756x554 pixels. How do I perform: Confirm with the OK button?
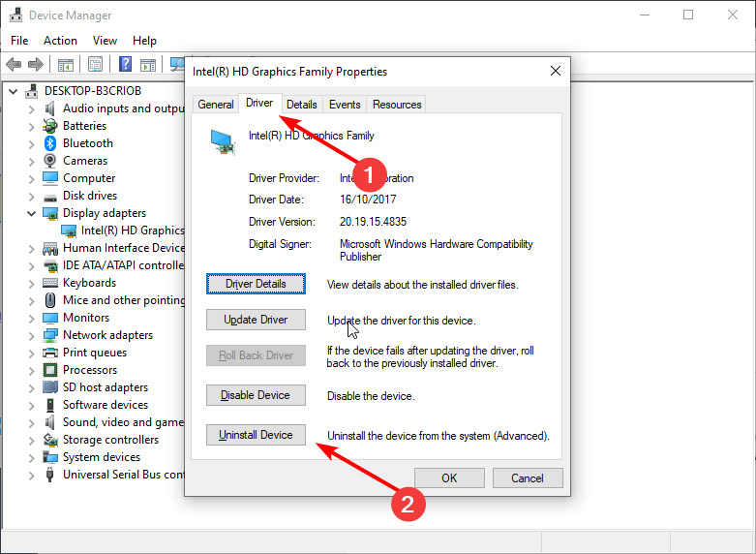coord(449,477)
